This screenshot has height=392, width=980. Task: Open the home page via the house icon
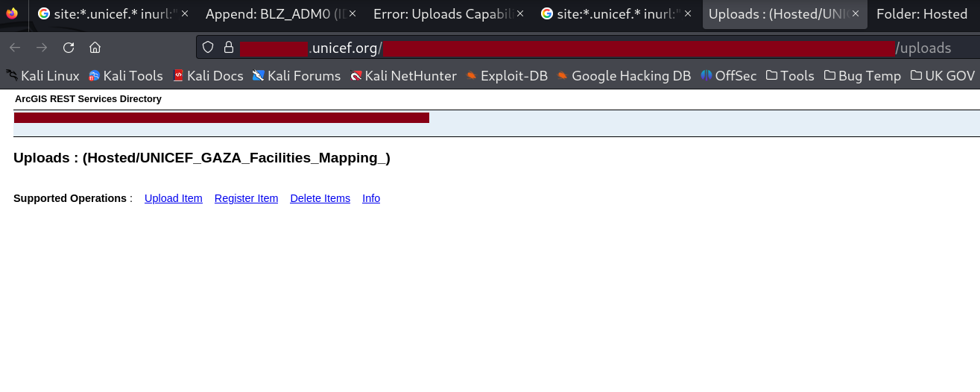coord(95,48)
